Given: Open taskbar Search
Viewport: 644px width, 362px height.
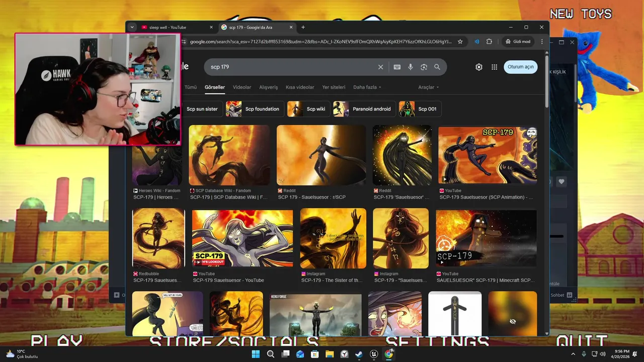Looking at the screenshot, I should pyautogui.click(x=270, y=354).
